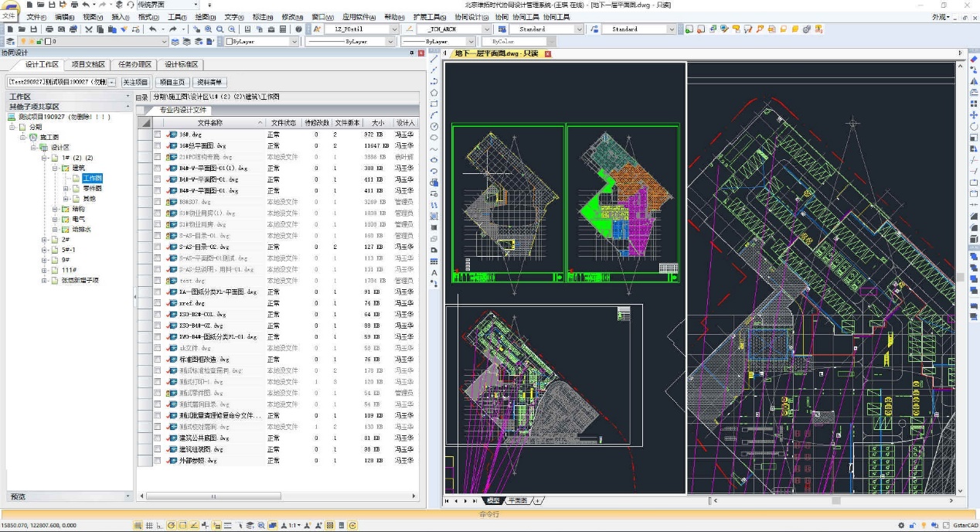Click the Print icon in standard toolbar
Image resolution: width=980 pixels, height=532 pixels.
(49, 29)
